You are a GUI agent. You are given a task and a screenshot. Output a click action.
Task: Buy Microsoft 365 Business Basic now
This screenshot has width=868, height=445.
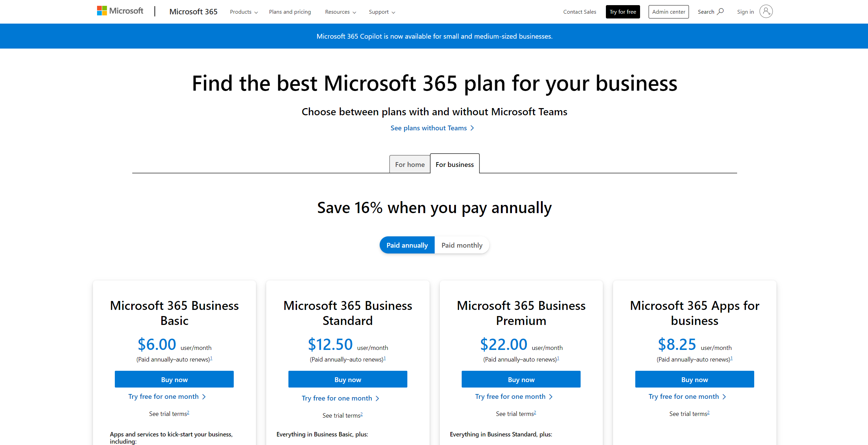[174, 379]
